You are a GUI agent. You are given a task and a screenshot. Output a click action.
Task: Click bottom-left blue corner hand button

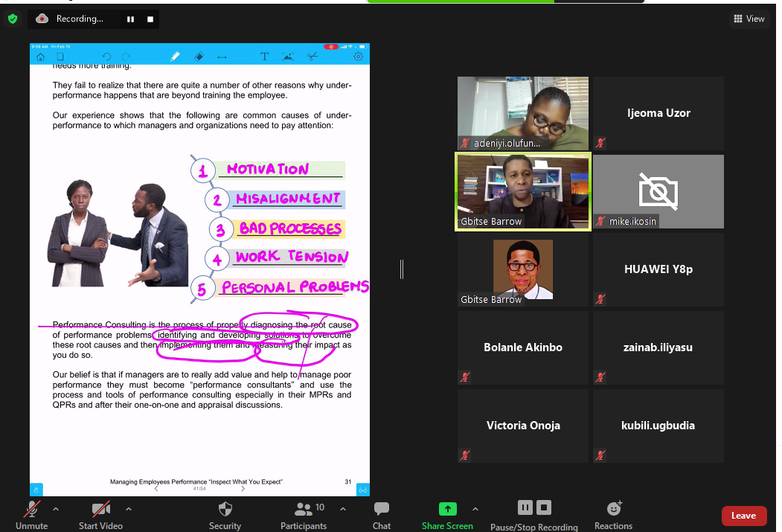tap(36, 490)
